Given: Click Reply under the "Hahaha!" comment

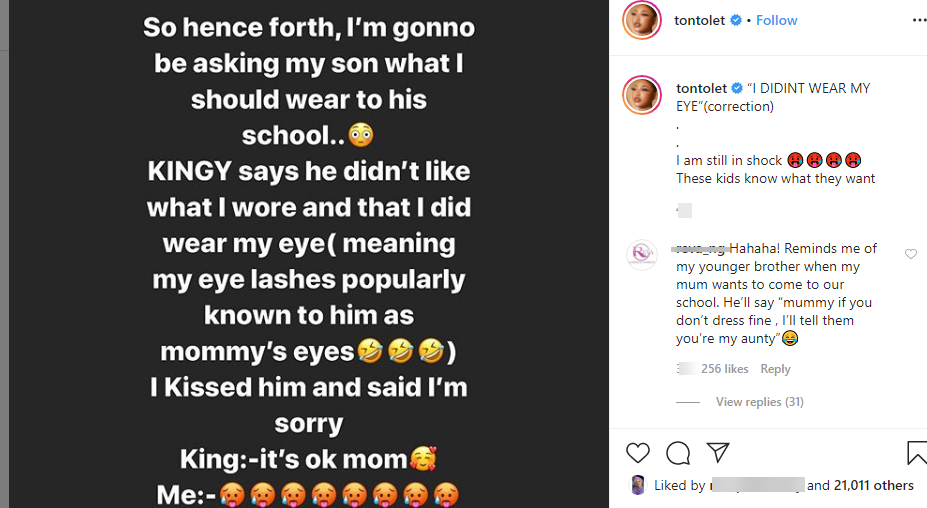Looking at the screenshot, I should pyautogui.click(x=775, y=369).
